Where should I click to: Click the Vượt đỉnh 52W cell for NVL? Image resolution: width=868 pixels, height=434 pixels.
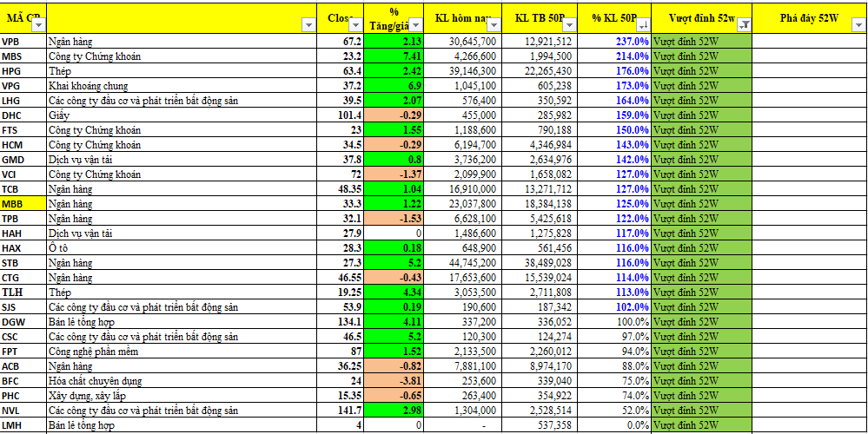699,410
